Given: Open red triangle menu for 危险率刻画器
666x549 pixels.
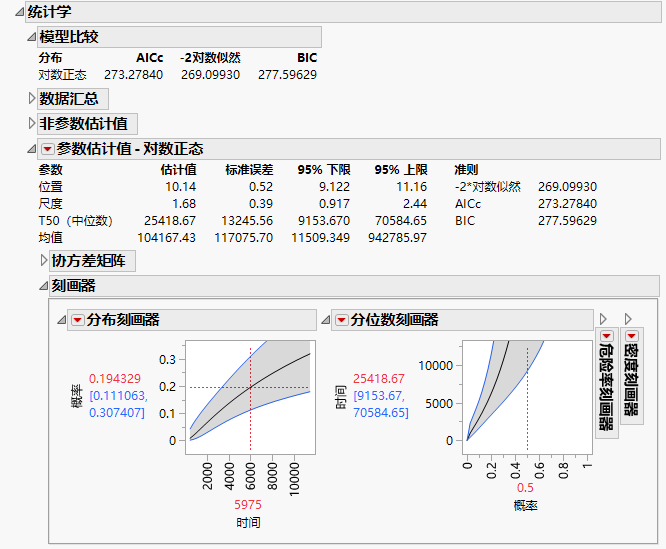Looking at the screenshot, I should [607, 336].
